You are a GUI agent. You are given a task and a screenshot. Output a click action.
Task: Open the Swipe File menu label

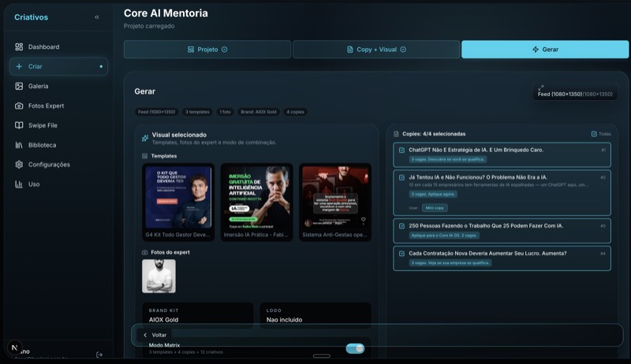(43, 125)
